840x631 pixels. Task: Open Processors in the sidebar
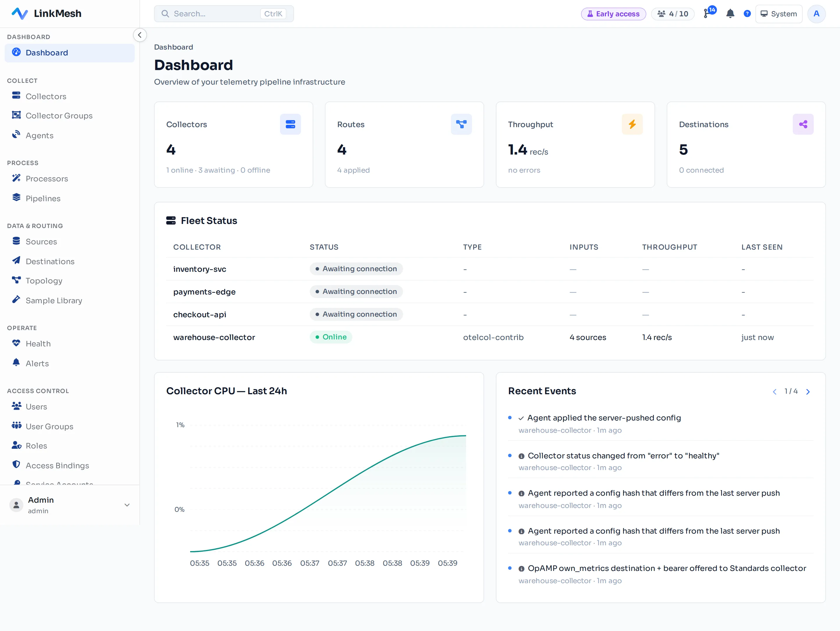[x=69, y=179]
